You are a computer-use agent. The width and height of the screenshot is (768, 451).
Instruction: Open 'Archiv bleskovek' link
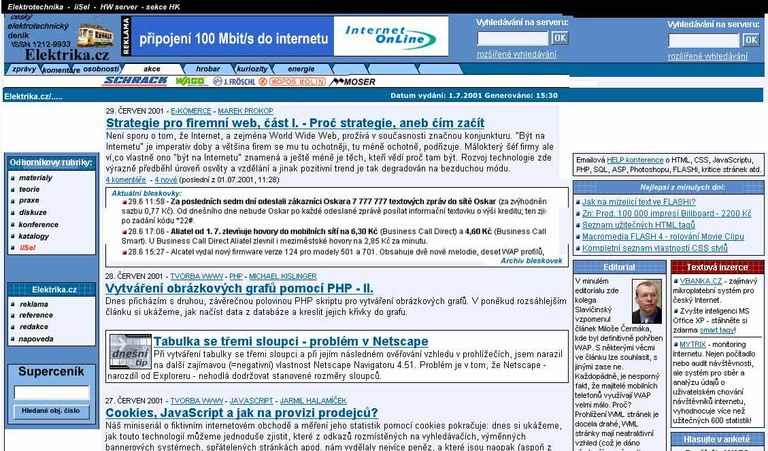(x=531, y=260)
